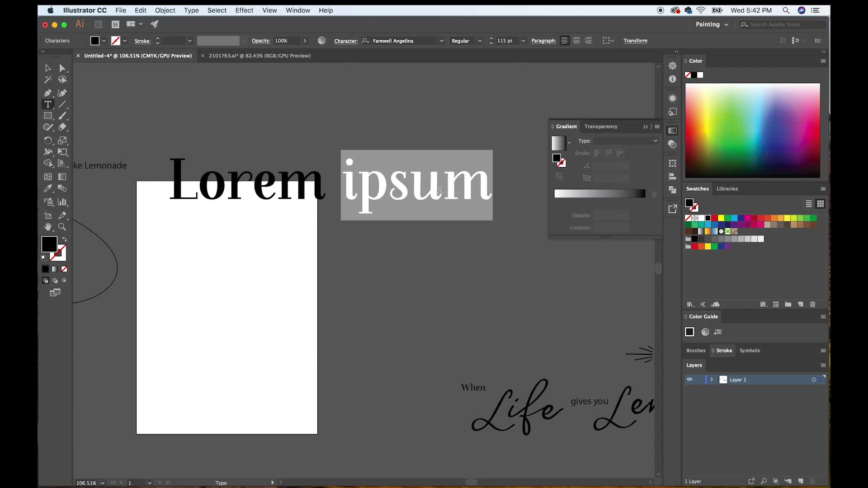This screenshot has height=488, width=868.
Task: Select the Scale tool
Action: click(x=63, y=141)
